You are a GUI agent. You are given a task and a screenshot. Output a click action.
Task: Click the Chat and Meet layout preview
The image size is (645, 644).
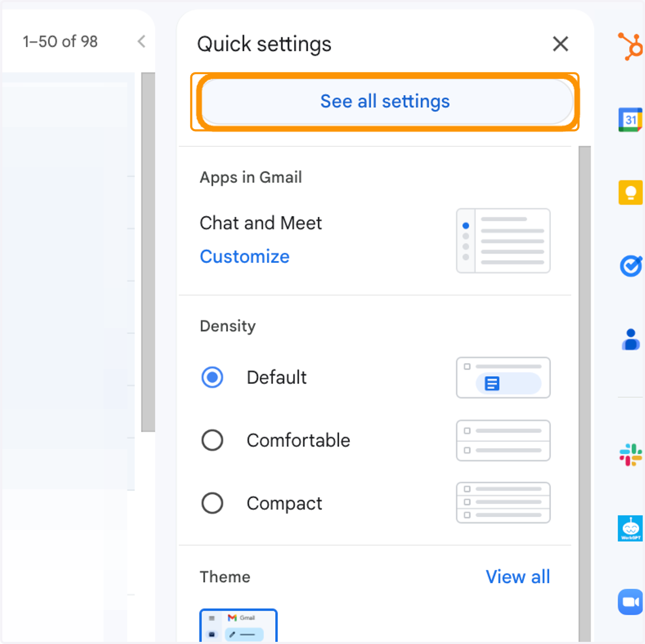[503, 241]
